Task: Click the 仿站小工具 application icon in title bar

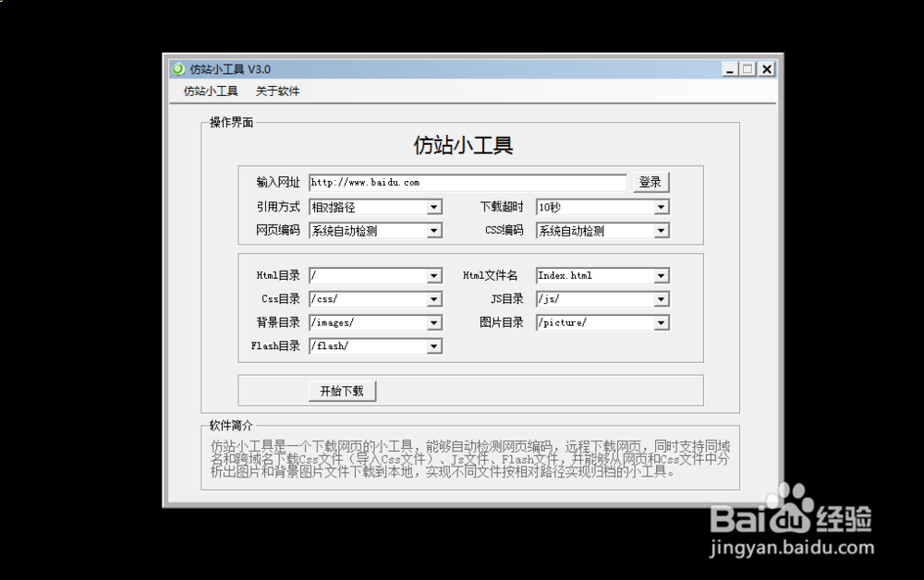Action: pos(176,68)
